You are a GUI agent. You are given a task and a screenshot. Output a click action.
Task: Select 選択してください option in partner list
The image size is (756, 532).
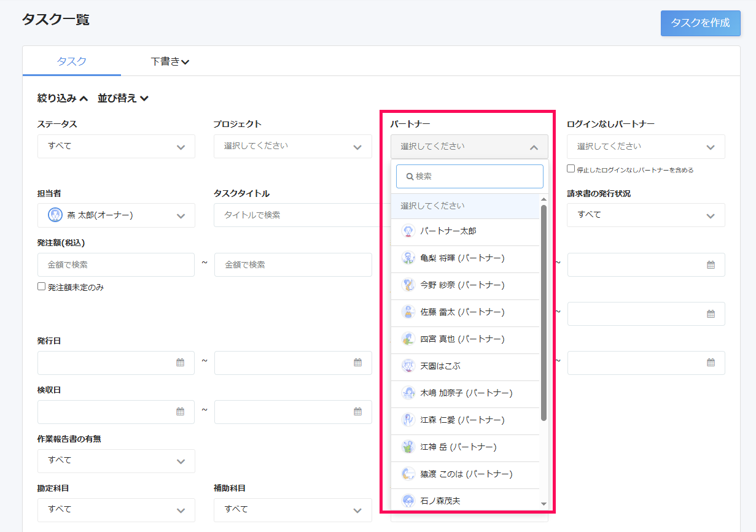pyautogui.click(x=465, y=206)
